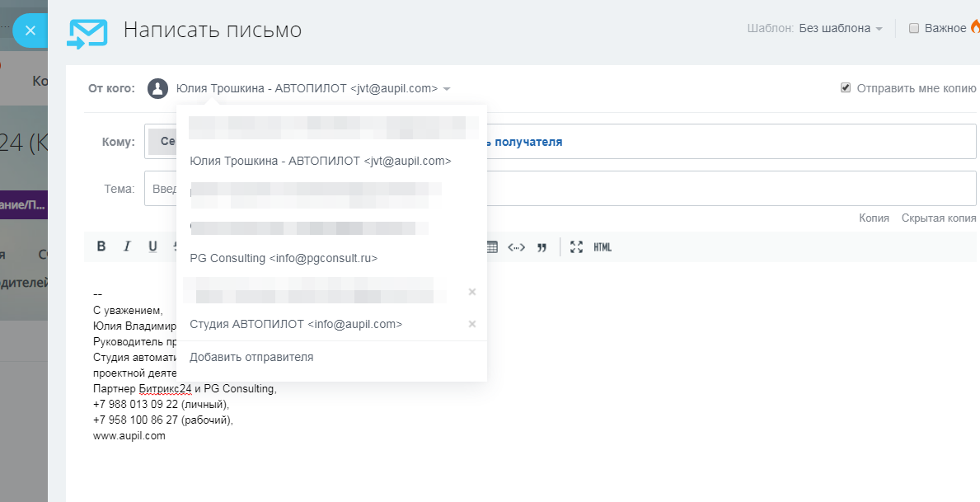980x502 pixels.
Task: Expand the editor to fullscreen
Action: (x=576, y=246)
